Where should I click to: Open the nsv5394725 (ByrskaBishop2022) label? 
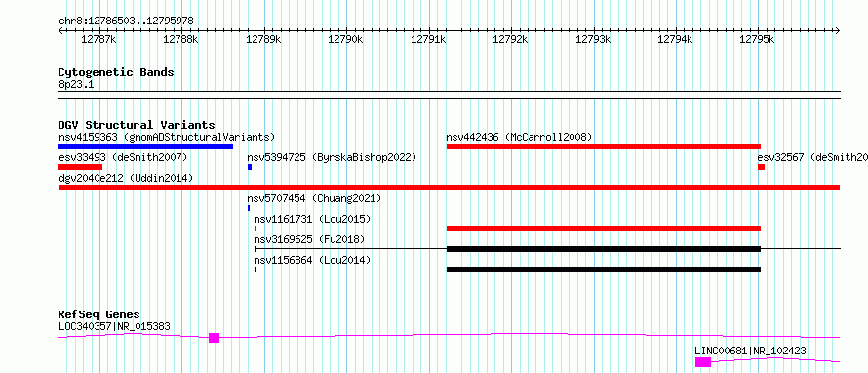click(x=332, y=157)
